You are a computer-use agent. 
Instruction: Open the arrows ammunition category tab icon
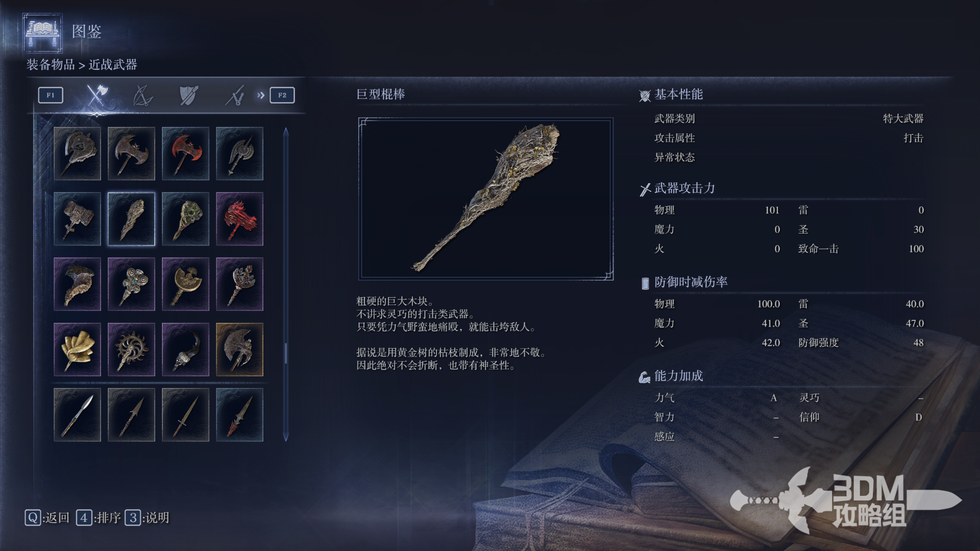(x=235, y=95)
